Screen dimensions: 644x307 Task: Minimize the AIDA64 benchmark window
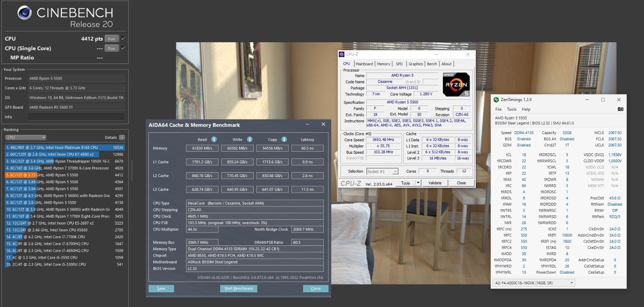[308, 124]
